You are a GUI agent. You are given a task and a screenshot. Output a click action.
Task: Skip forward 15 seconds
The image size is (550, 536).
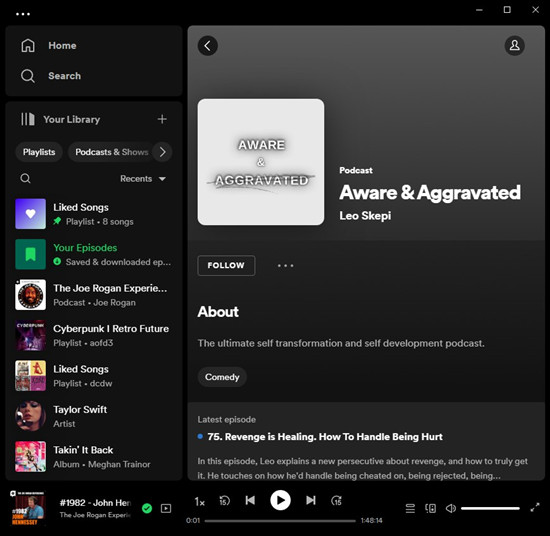point(336,501)
